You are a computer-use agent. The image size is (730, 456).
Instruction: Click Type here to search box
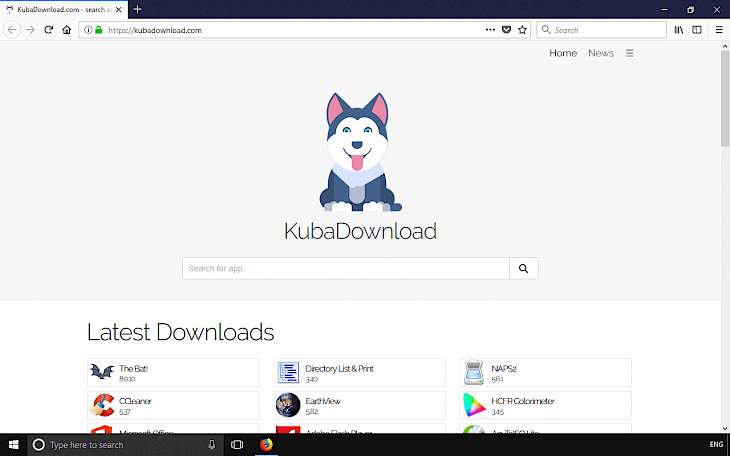pyautogui.click(x=126, y=445)
